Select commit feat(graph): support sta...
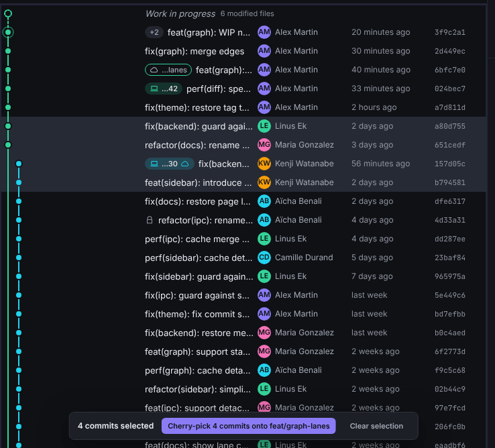This screenshot has width=495, height=448. pos(243,351)
